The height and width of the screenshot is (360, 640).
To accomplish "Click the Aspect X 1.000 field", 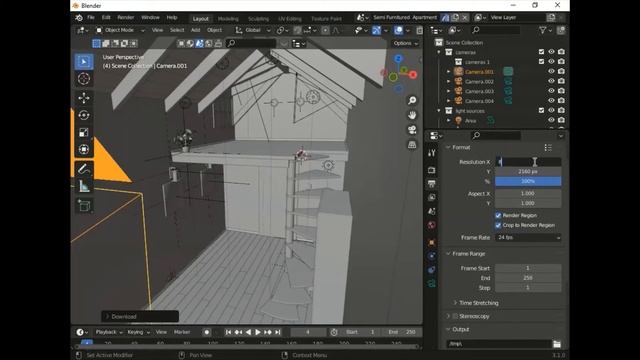I will point(528,193).
